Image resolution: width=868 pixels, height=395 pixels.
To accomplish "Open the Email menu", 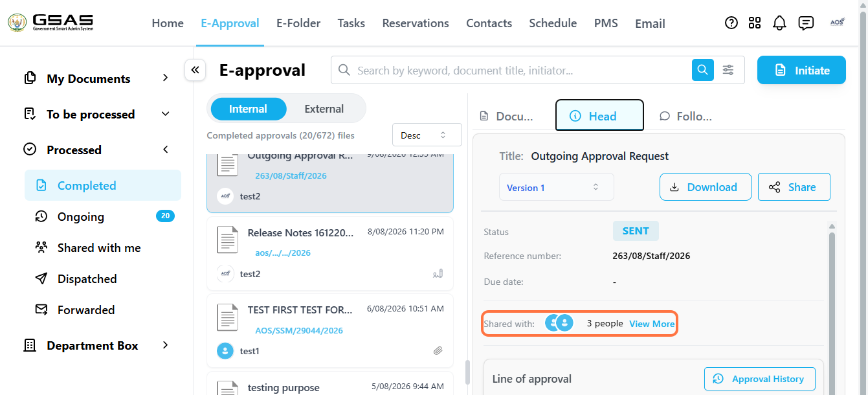I will [650, 23].
